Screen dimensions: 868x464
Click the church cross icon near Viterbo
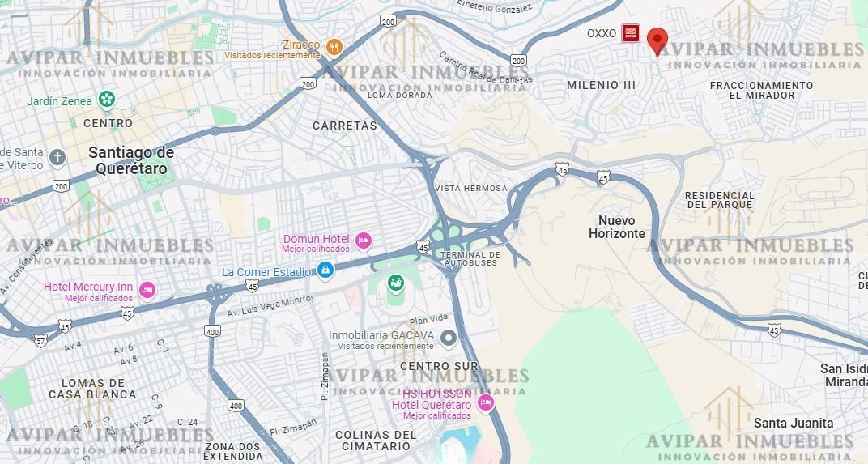(57, 158)
